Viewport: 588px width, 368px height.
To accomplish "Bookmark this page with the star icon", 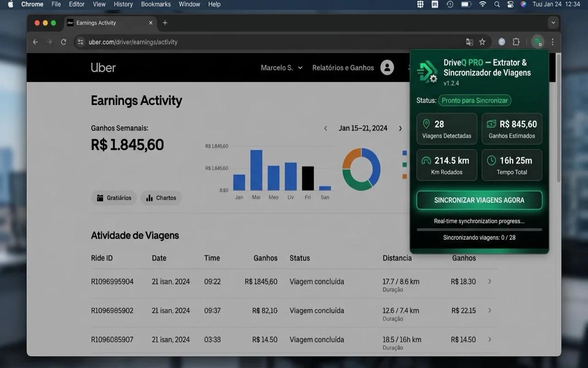I will point(482,42).
